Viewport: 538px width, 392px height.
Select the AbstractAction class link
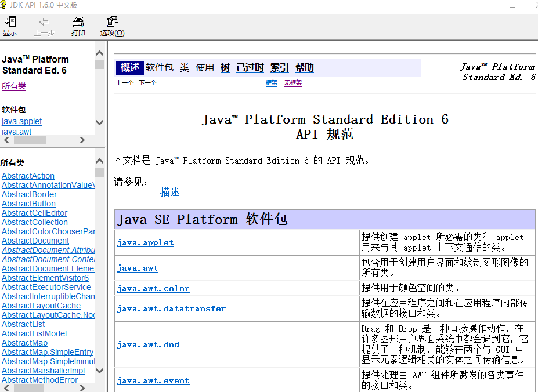[x=27, y=175]
